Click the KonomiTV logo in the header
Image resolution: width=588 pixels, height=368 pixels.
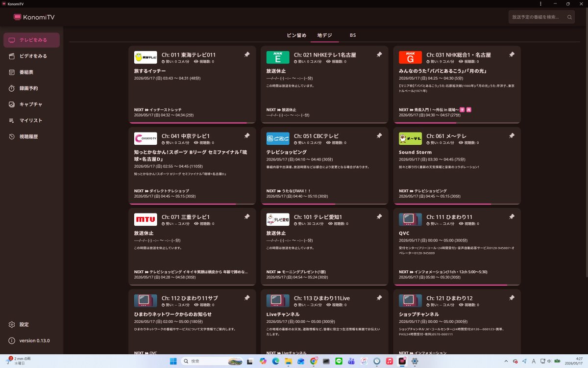pyautogui.click(x=34, y=17)
